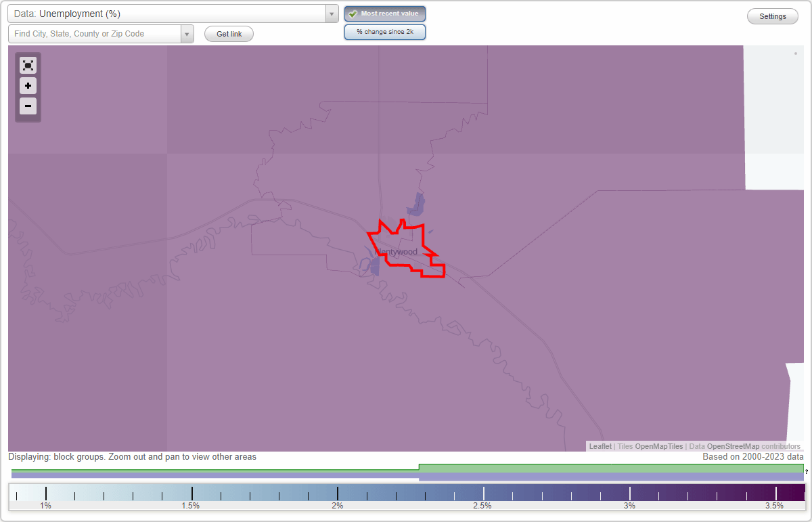Click the Leaflet attribution link

click(600, 446)
